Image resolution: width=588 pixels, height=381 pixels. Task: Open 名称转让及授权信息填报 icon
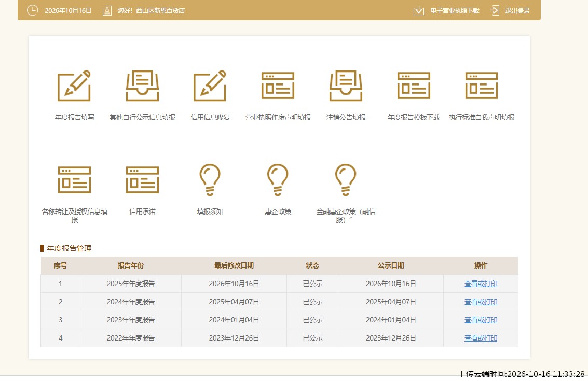pos(74,180)
